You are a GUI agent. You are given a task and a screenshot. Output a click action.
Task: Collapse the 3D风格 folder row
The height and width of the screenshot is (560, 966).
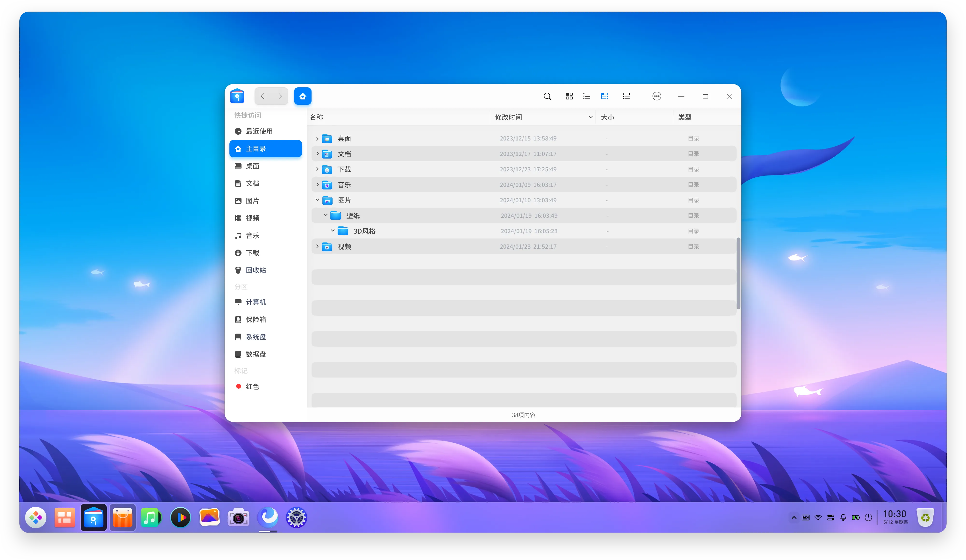pos(333,231)
